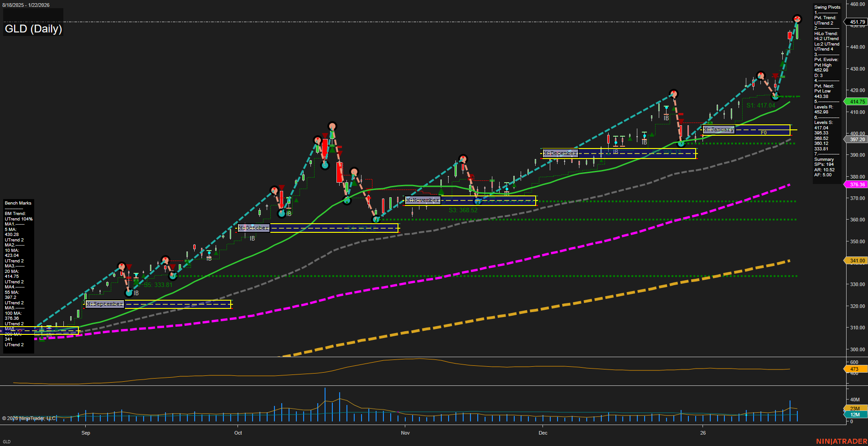Click the F0 label inside the January zone
Image resolution: width=868 pixels, height=446 pixels.
click(x=763, y=132)
